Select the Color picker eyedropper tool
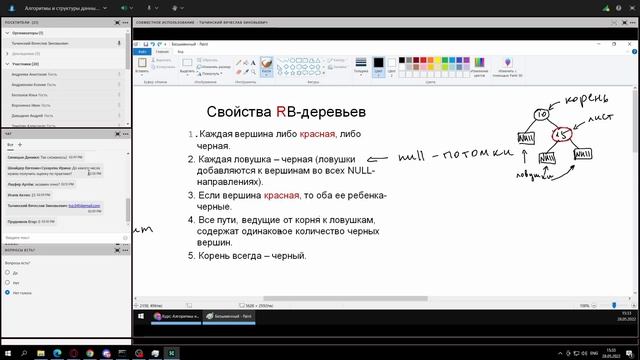Image resolution: width=640 pixels, height=360 pixels. pyautogui.click(x=246, y=72)
